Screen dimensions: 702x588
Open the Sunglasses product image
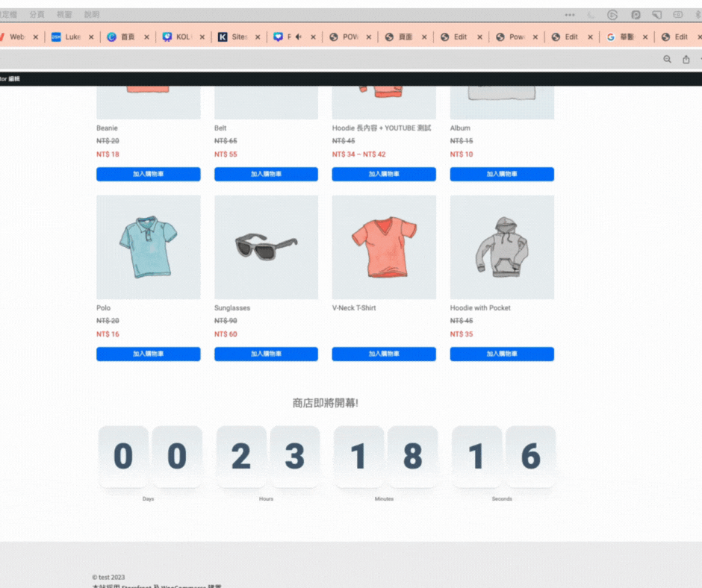pos(266,247)
